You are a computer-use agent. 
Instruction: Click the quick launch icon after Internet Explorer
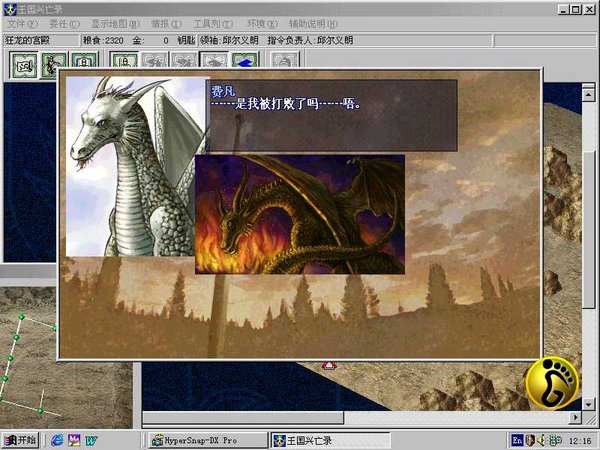point(74,440)
